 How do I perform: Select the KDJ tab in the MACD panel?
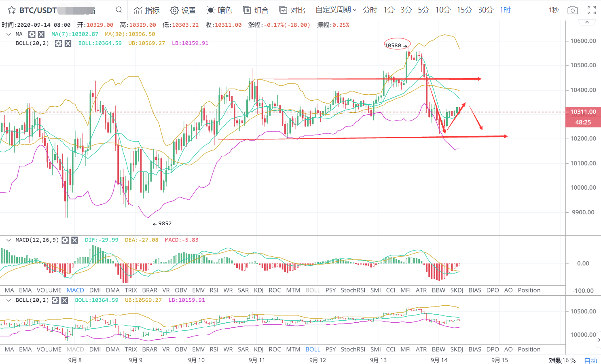[258, 290]
